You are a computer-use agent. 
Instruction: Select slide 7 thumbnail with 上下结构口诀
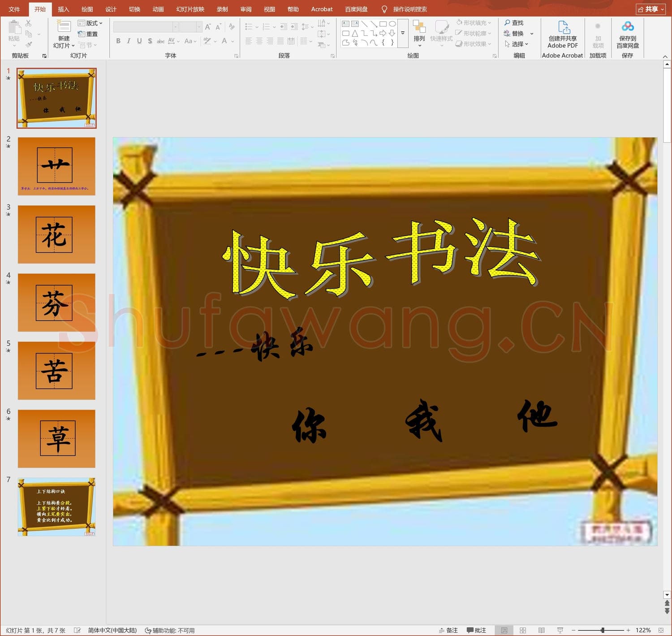pyautogui.click(x=56, y=507)
